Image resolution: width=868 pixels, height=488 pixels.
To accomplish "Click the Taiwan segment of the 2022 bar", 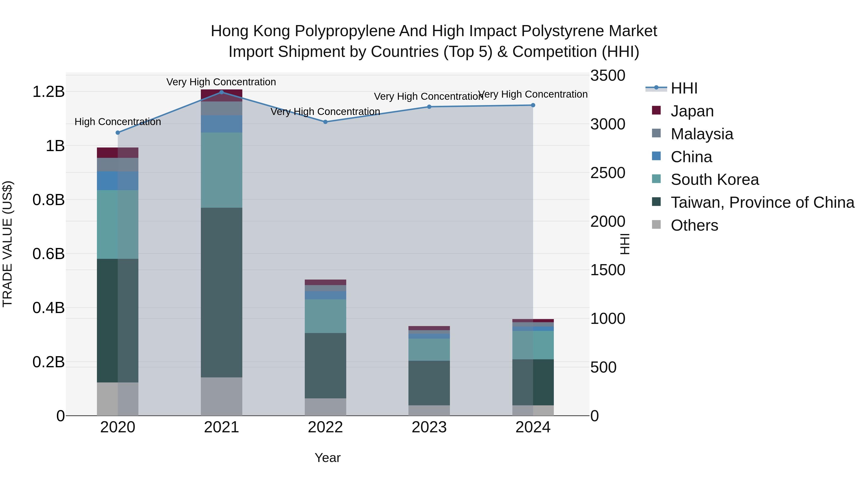I will coord(325,366).
